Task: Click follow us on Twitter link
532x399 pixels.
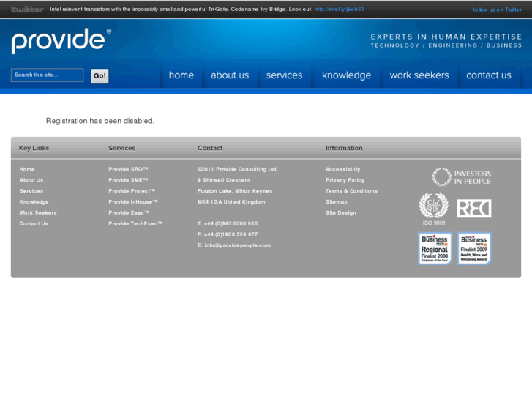Action: pyautogui.click(x=497, y=10)
